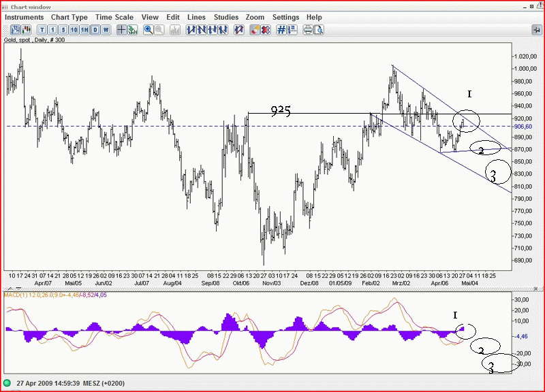
Task: Click the pin icon at toolbar right end
Action: click(536, 30)
